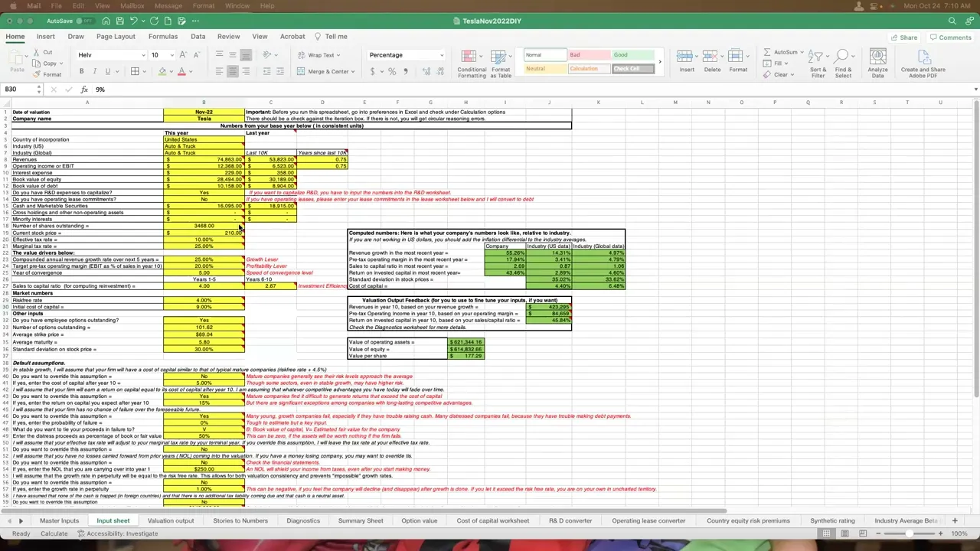Toggle center horizontal alignment
Image resolution: width=980 pixels, height=551 pixels.
point(233,71)
